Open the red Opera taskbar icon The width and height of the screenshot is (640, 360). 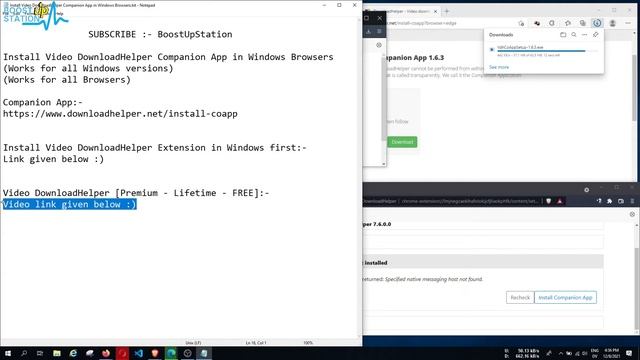pyautogui.click(x=122, y=353)
